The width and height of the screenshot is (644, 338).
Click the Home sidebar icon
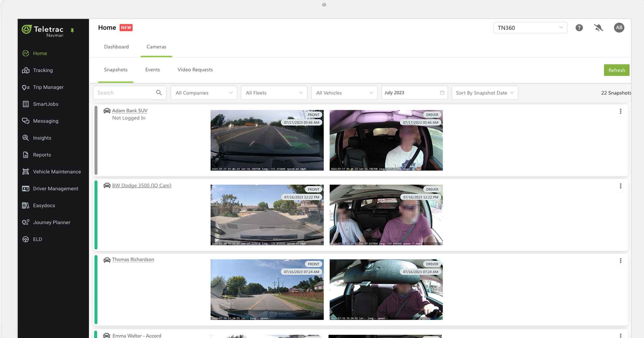click(26, 53)
